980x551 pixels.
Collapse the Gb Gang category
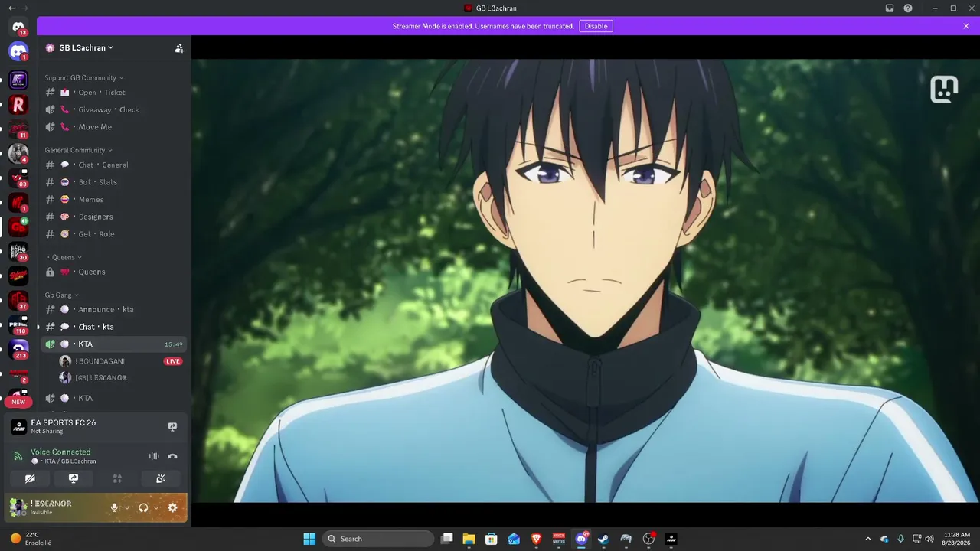[x=61, y=295]
